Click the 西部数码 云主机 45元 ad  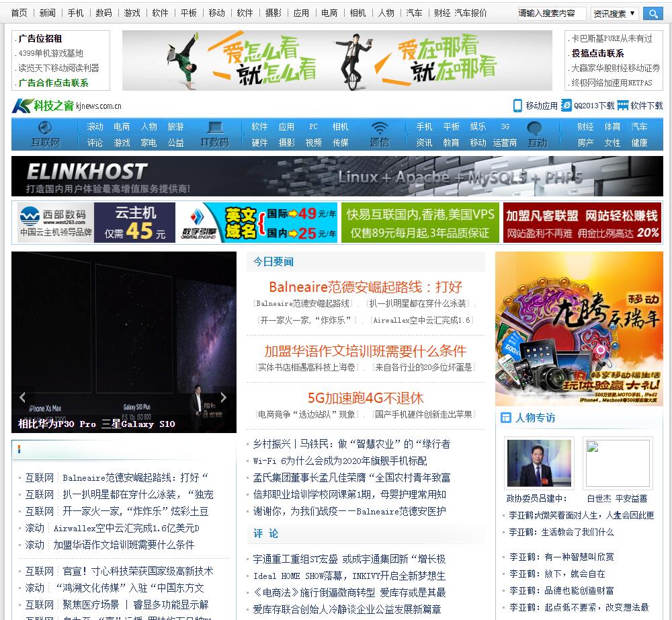tap(96, 223)
